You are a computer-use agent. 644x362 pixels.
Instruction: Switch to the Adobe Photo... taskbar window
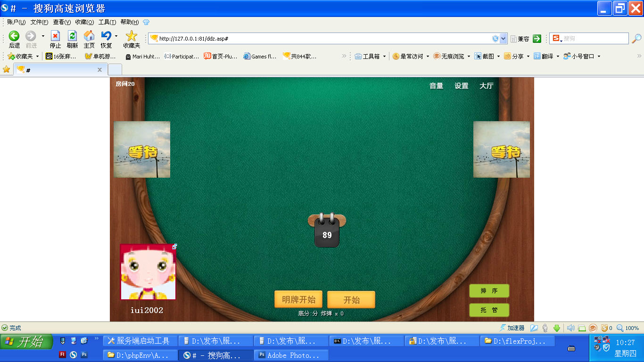pyautogui.click(x=291, y=355)
